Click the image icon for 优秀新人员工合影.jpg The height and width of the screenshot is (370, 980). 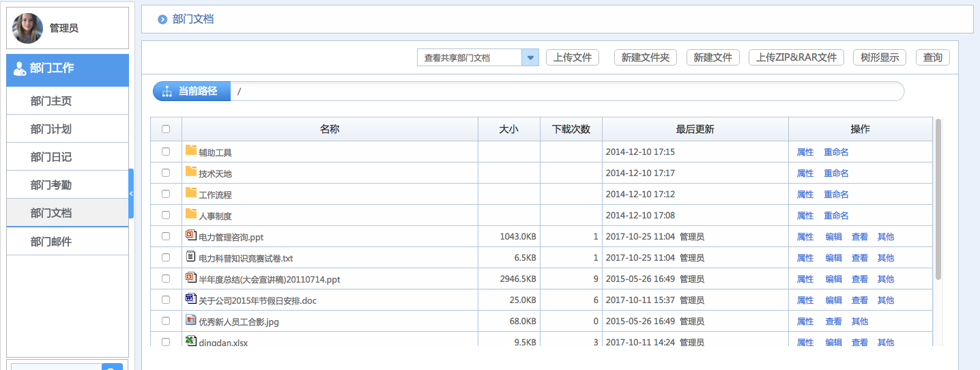pyautogui.click(x=191, y=320)
